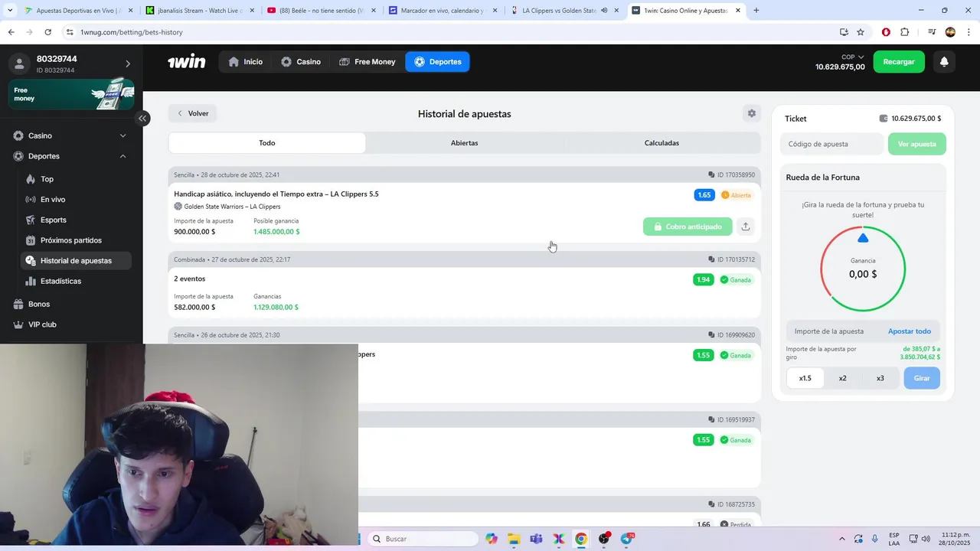Select x2 multiplier option
Image resolution: width=980 pixels, height=551 pixels.
coord(842,378)
